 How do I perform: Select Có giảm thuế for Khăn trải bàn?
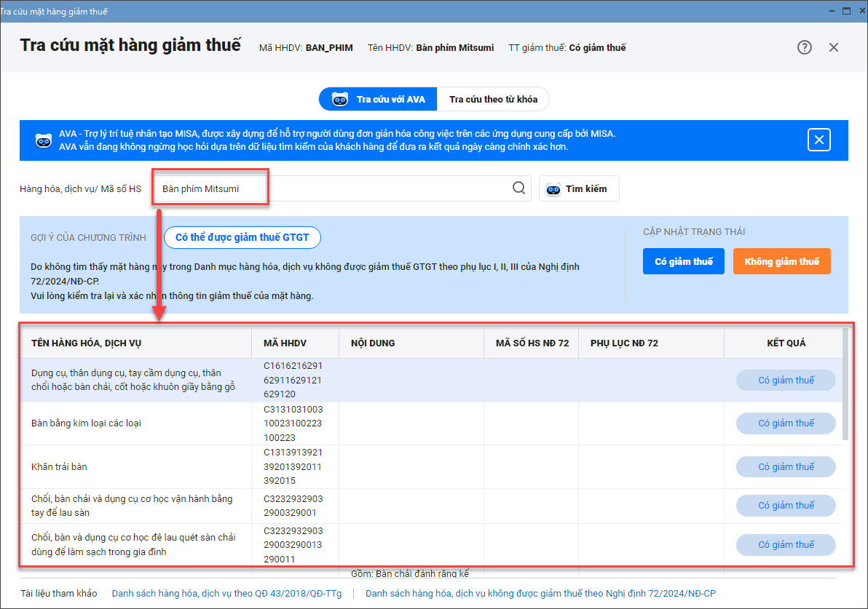(786, 467)
